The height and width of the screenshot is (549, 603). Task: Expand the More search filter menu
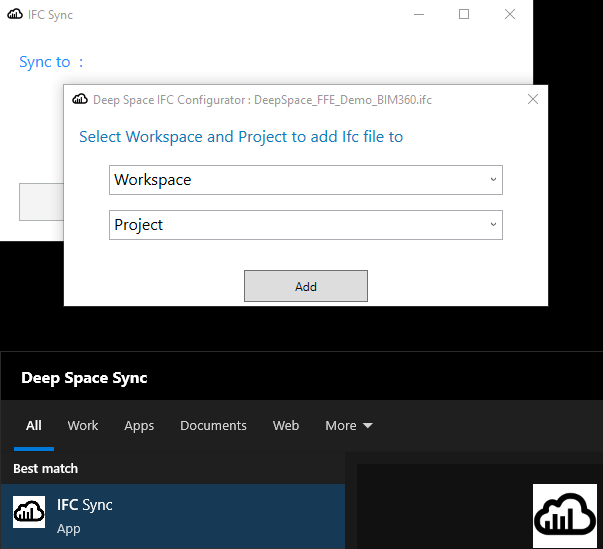coord(349,426)
